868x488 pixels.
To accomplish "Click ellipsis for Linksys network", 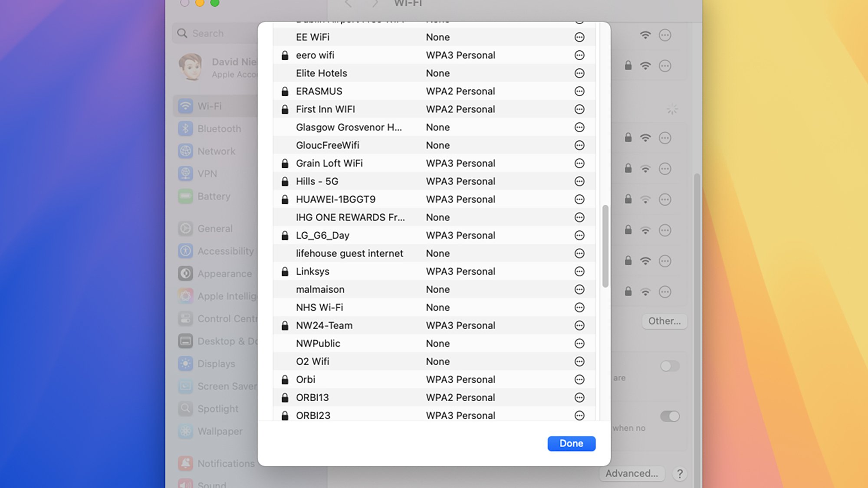I will 579,271.
